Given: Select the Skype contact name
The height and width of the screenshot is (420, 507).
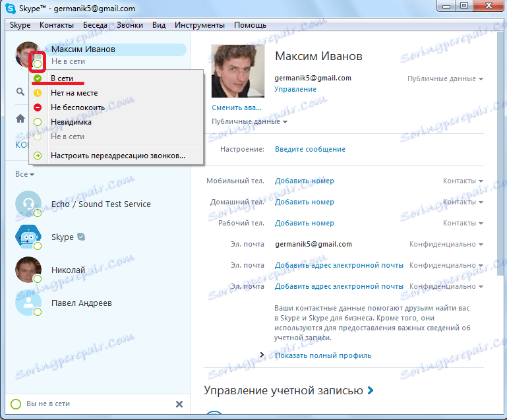Looking at the screenshot, I should click(63, 237).
